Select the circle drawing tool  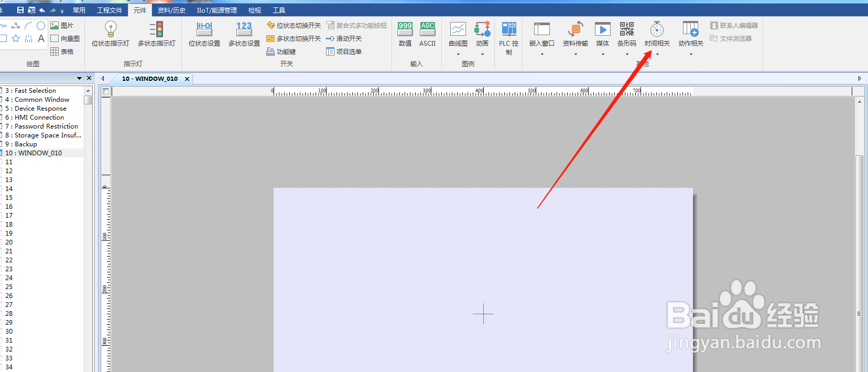(41, 25)
